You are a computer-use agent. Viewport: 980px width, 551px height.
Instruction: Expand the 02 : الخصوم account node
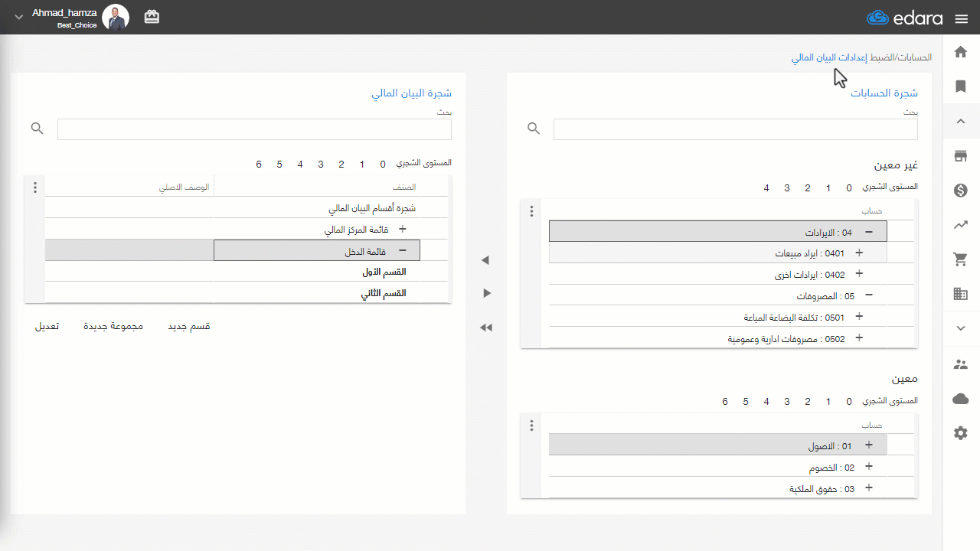pos(869,466)
